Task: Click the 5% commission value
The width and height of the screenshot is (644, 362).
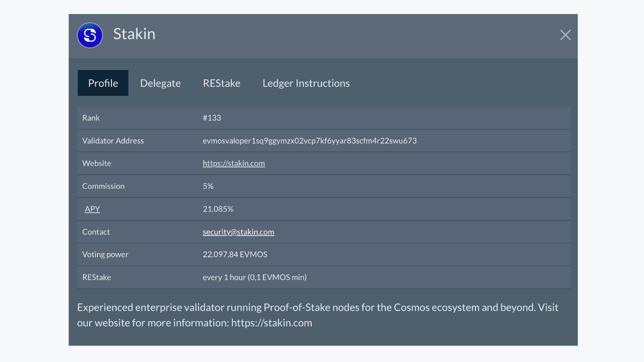Action: click(208, 186)
